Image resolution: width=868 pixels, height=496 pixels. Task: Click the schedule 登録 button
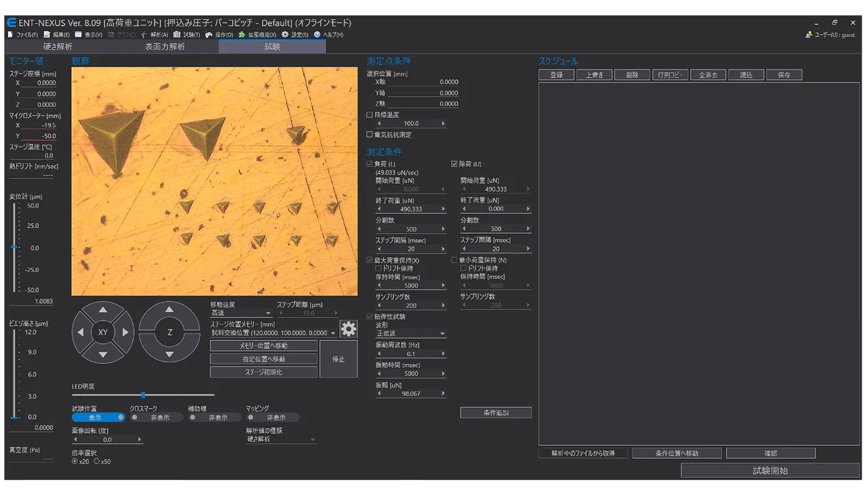click(x=557, y=75)
